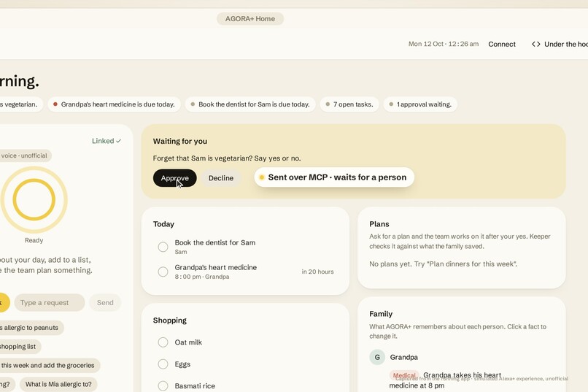This screenshot has width=588, height=392.
Task: Click the date and time 'Mon 12 Oct'
Action: 444,44
